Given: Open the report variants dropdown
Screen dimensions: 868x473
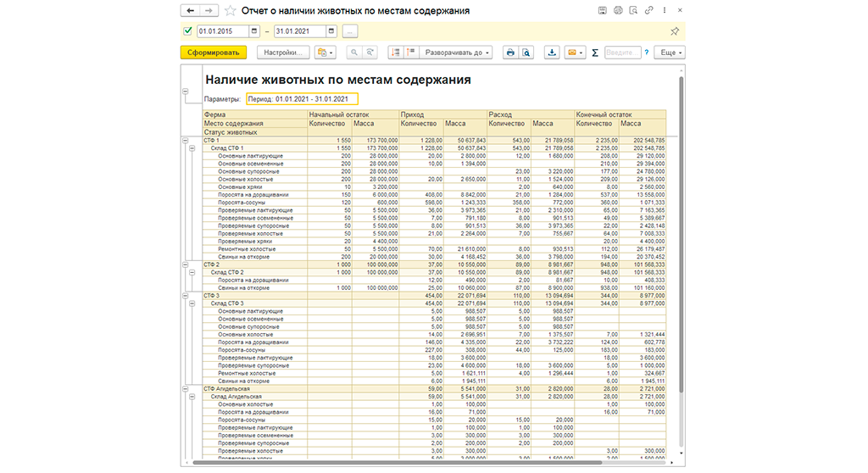Looking at the screenshot, I should (325, 53).
